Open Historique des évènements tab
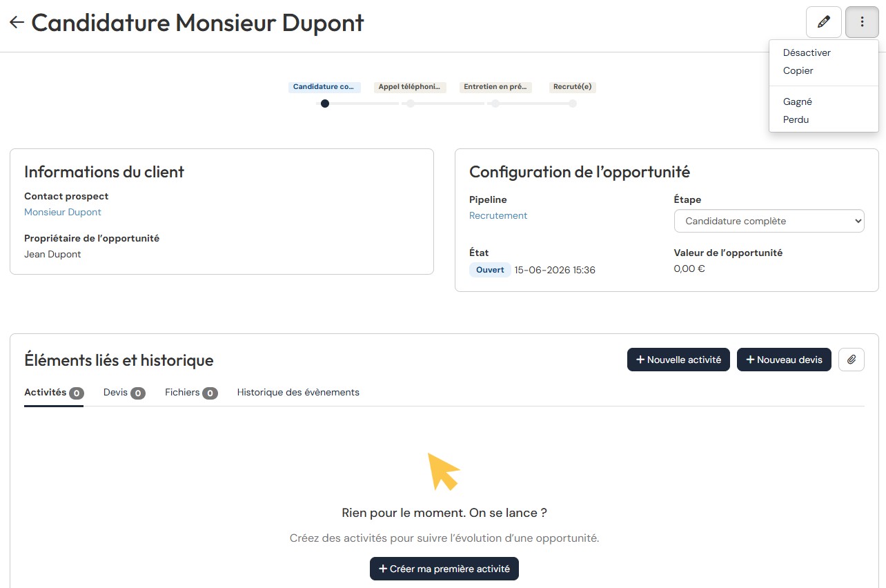This screenshot has width=886, height=588. pos(298,392)
